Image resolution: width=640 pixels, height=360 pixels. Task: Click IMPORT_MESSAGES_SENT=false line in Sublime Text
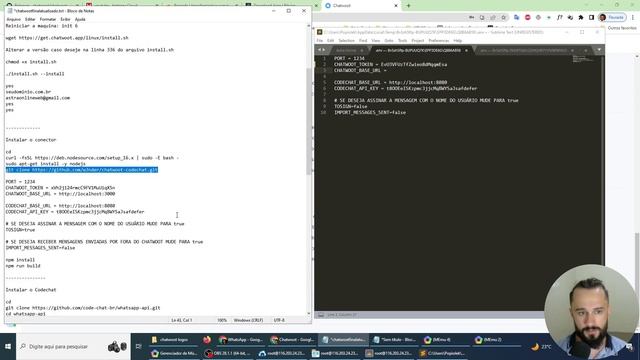[x=370, y=112]
